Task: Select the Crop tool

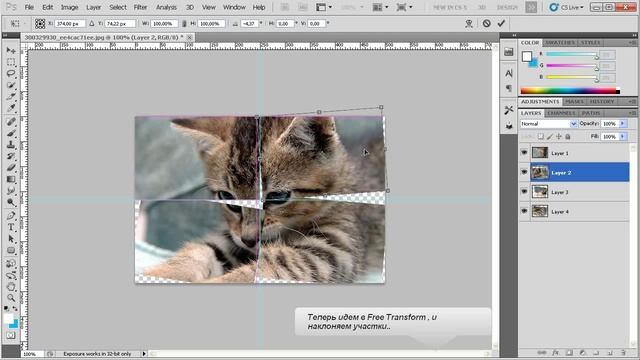Action: (11, 96)
